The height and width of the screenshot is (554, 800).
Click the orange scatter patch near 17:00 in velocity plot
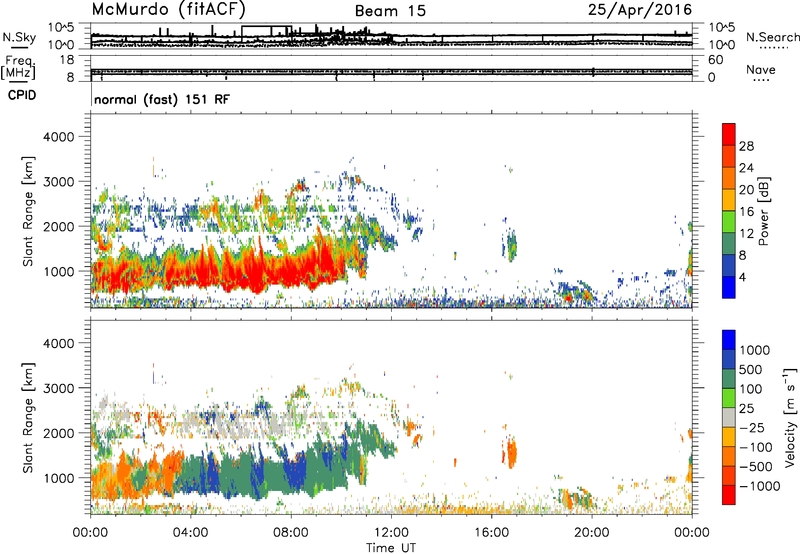click(x=510, y=452)
